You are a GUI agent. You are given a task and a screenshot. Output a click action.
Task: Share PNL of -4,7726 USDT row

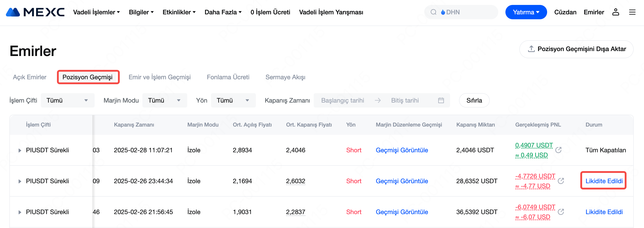(561, 181)
